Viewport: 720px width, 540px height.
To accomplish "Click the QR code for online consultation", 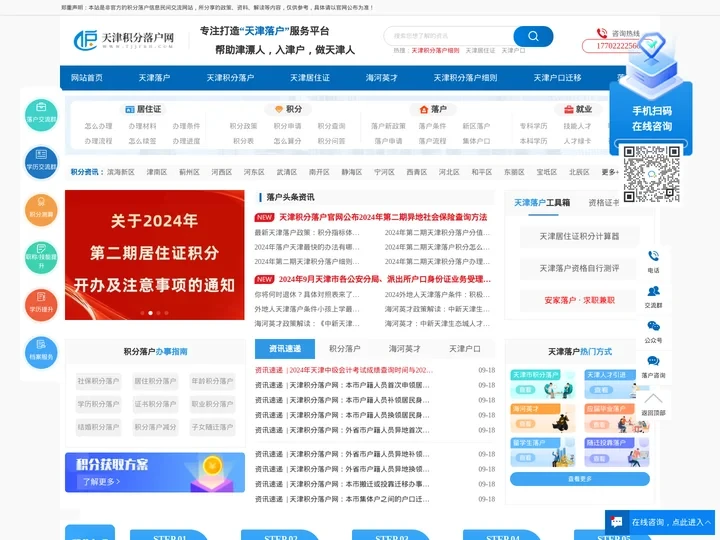I will (x=651, y=174).
